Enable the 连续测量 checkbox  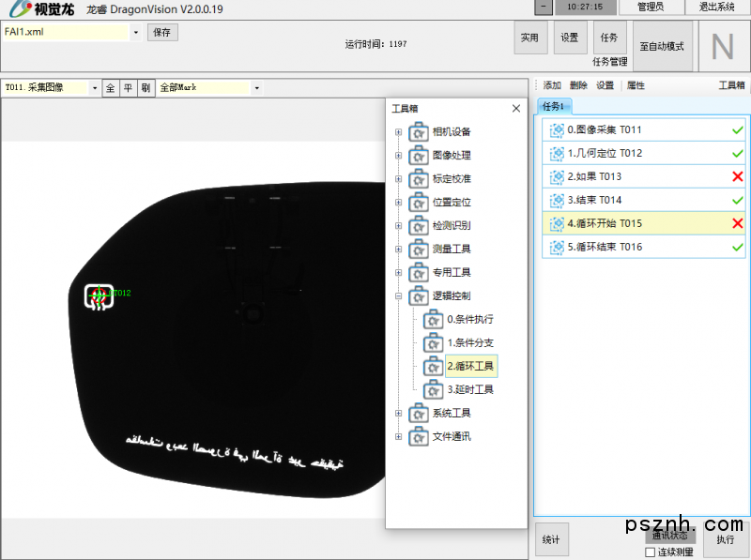pos(651,552)
